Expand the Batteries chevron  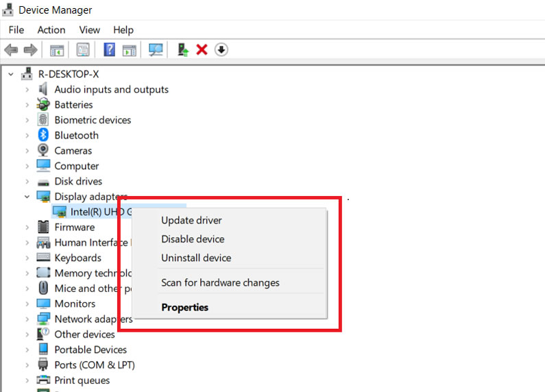pyautogui.click(x=27, y=105)
